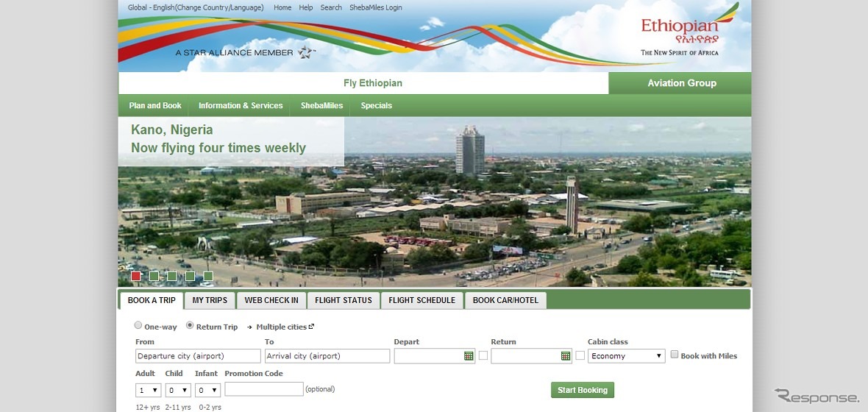The width and height of the screenshot is (868, 412).
Task: Open the Infant count dropdown
Action: pyautogui.click(x=207, y=391)
